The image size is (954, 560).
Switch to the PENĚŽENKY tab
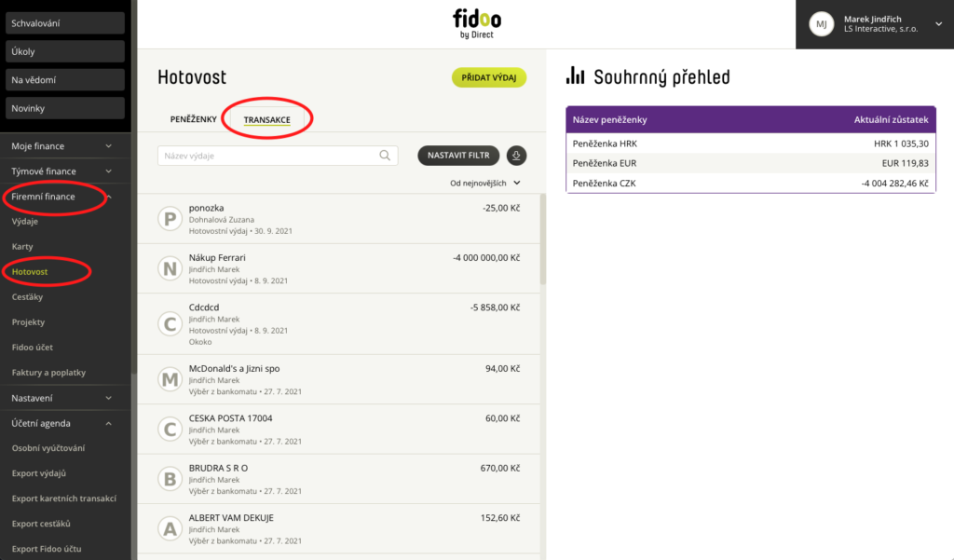(194, 119)
